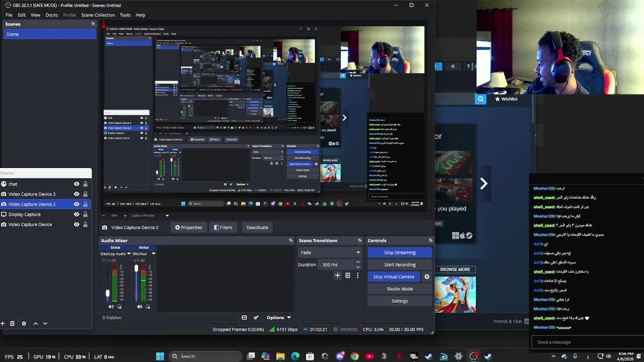Click the Stop Streaming button
This screenshot has height=362, width=644.
[x=400, y=252]
